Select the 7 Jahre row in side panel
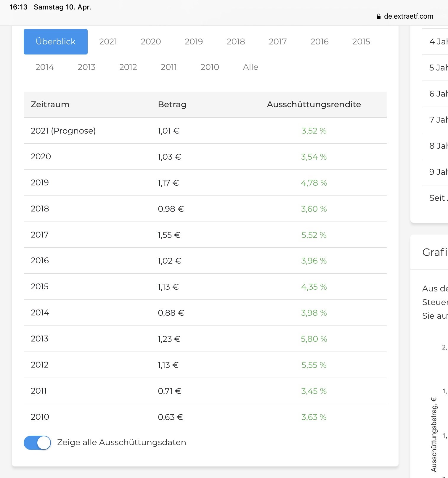The image size is (448, 478). tap(435, 120)
